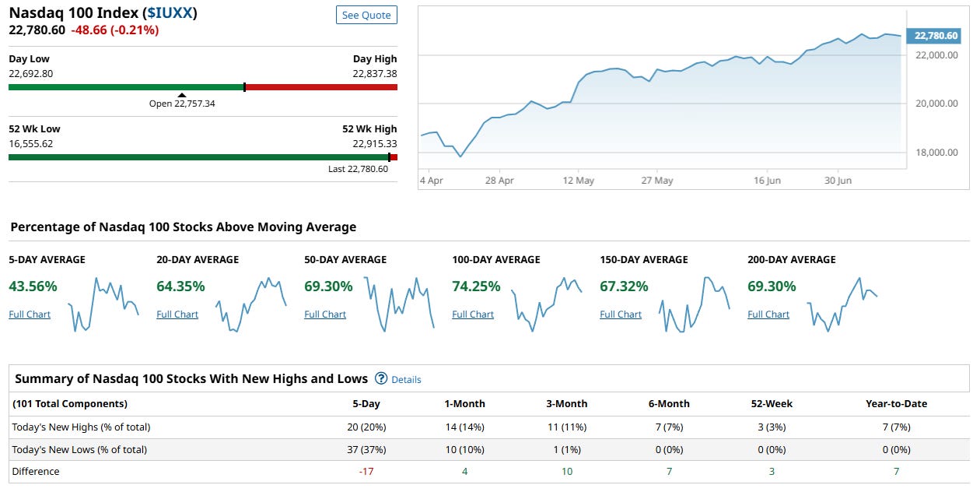Click the 67.32% 150-day percentage
The image size is (980, 492).
(x=625, y=286)
